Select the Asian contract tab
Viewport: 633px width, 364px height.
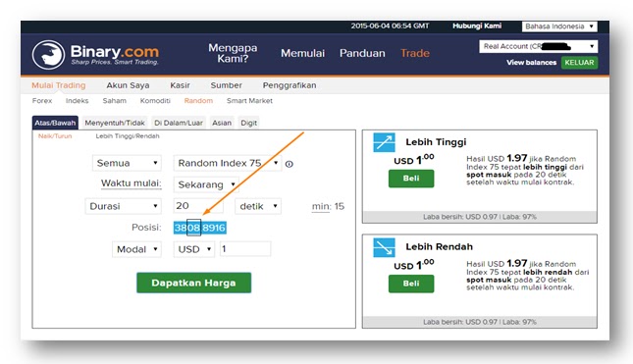(x=222, y=123)
